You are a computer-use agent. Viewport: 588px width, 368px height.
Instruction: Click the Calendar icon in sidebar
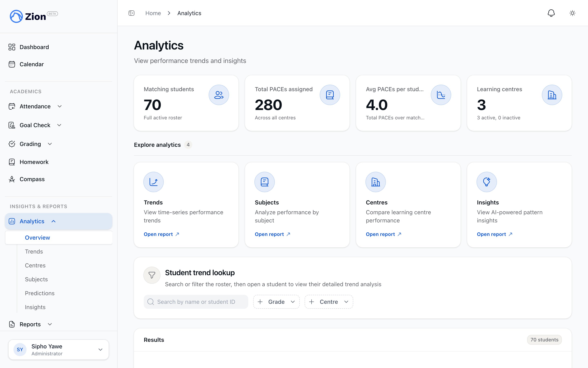(12, 64)
